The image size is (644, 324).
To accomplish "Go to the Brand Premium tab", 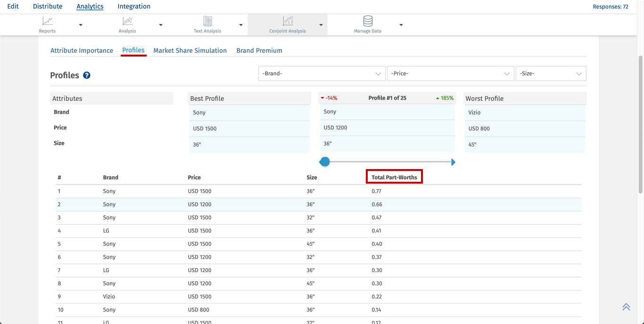I will (259, 50).
